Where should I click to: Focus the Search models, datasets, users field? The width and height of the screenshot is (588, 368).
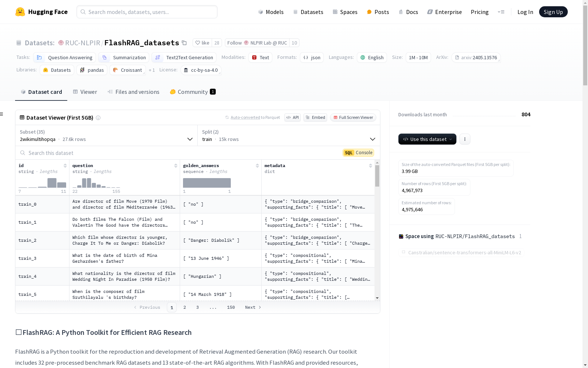coord(147,12)
